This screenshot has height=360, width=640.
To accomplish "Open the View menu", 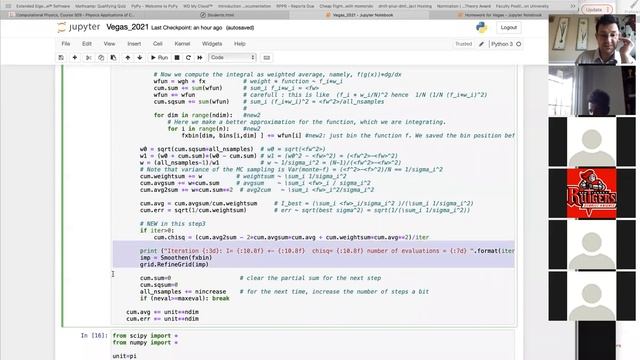I will 109,44.
